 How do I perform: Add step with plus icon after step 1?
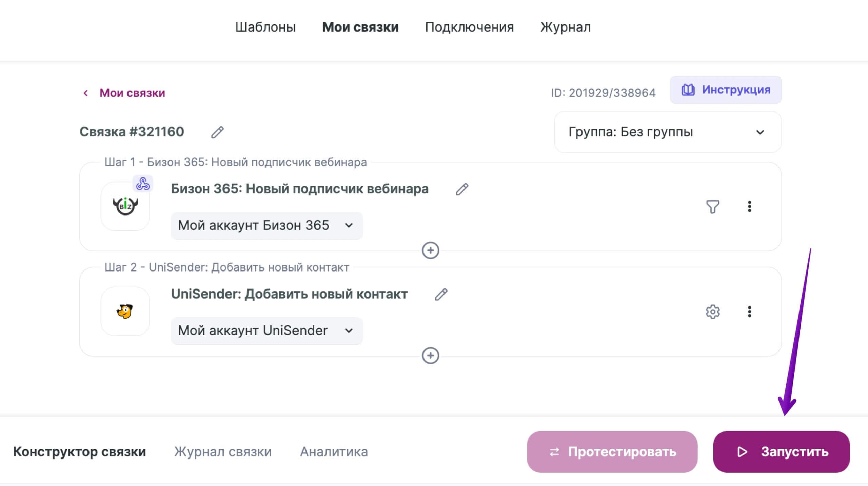pos(430,250)
